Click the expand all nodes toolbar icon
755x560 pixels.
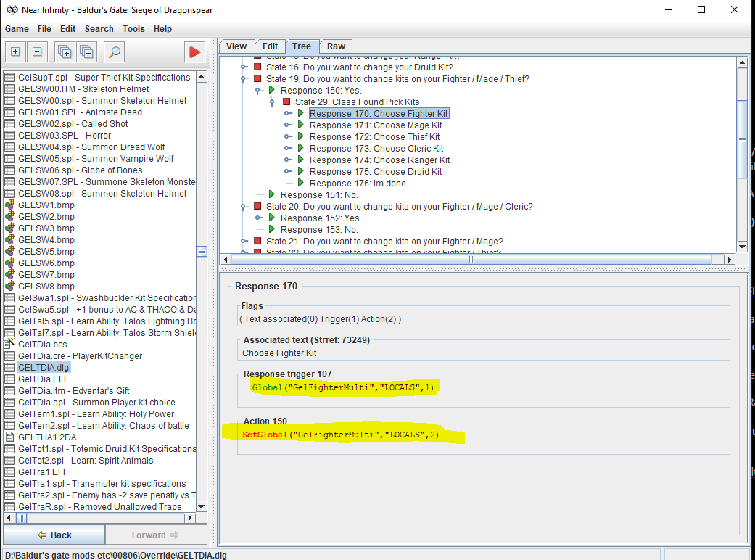coord(65,52)
